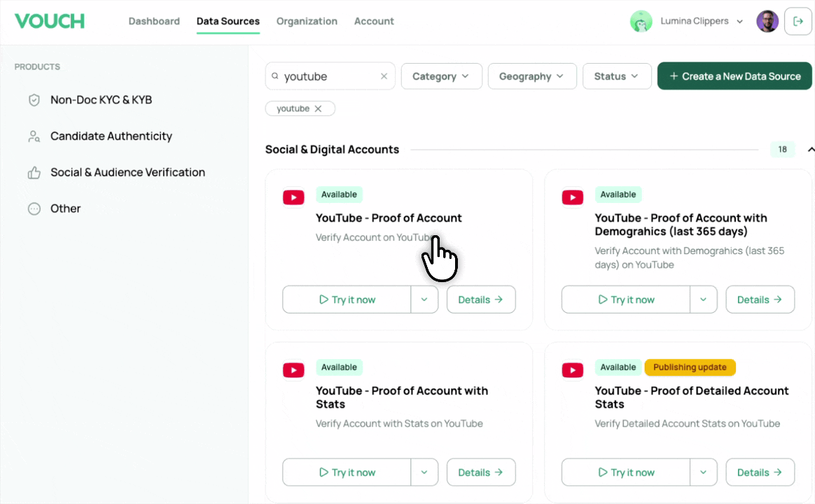Click YouTube icon on Proof of Account card
This screenshot has width=815, height=504.
(x=293, y=197)
